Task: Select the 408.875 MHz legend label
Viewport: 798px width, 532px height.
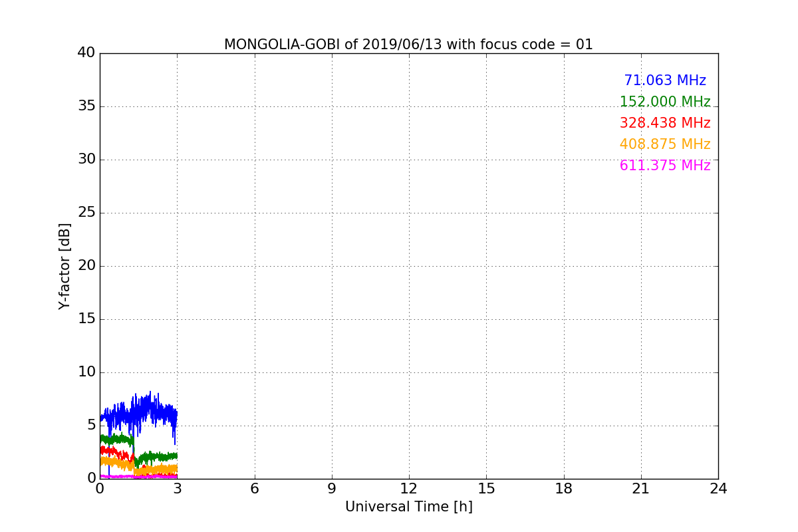Action: [x=665, y=144]
